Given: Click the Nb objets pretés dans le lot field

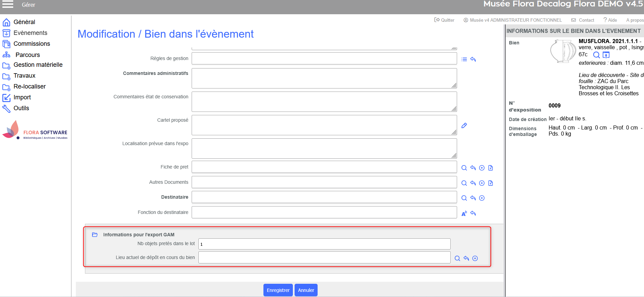Looking at the screenshot, I should [x=324, y=244].
